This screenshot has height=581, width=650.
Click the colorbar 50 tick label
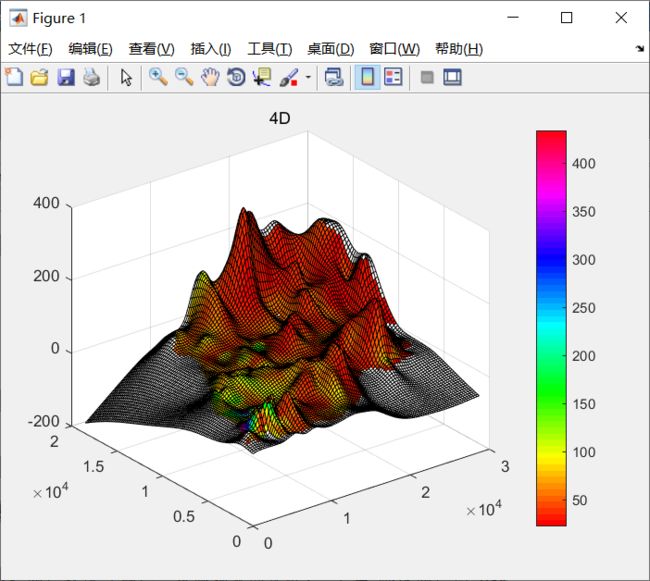(580, 500)
